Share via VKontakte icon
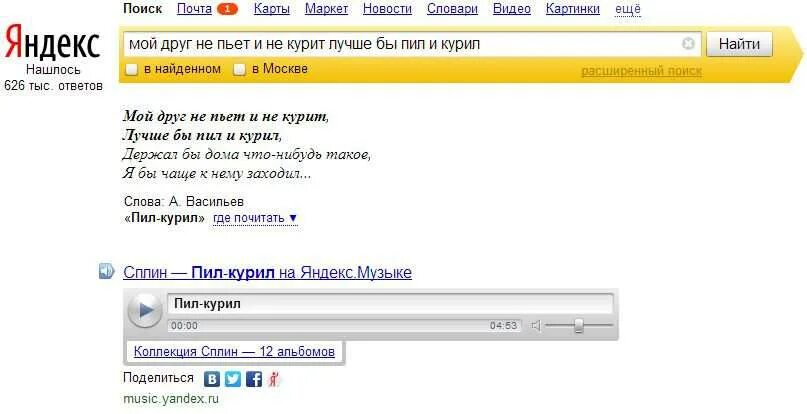This screenshot has height=414, width=807. click(x=212, y=380)
